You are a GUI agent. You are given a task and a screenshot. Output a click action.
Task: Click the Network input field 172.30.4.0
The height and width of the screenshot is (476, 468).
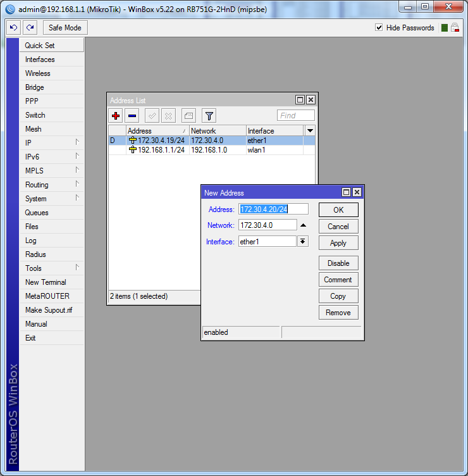tap(268, 225)
